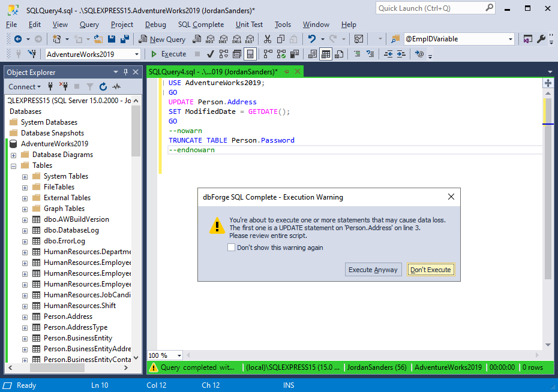Open the Query menu
This screenshot has height=392, width=558.
pos(89,25)
